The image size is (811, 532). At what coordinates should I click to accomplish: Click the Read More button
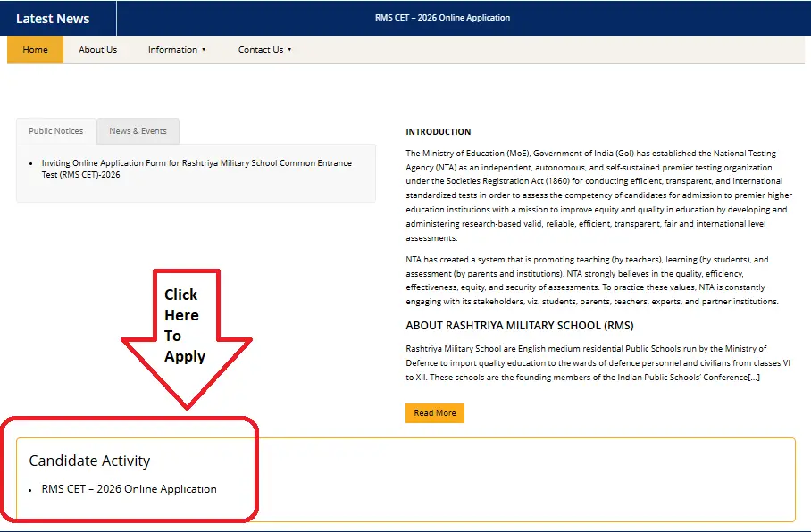click(x=435, y=413)
